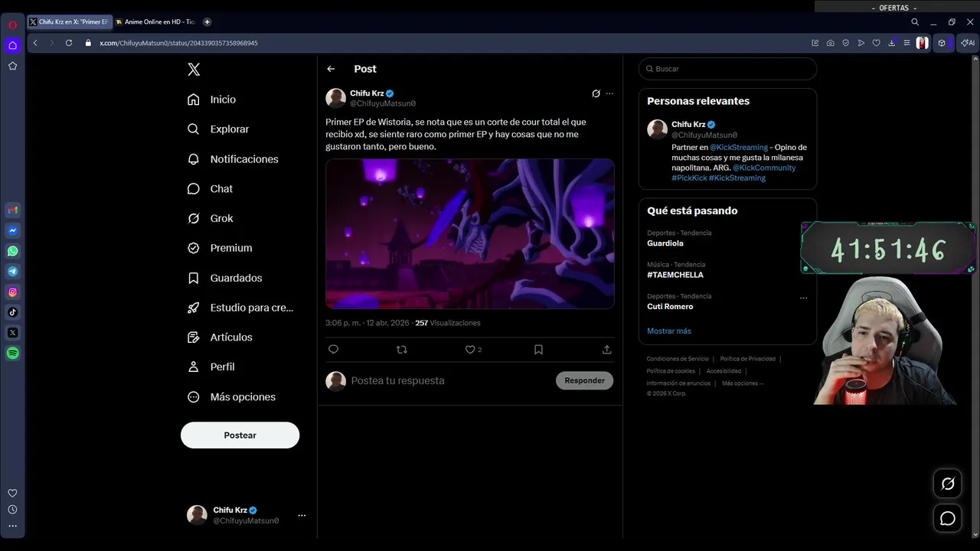The image size is (980, 551).
Task: Click the Grok icon on the post
Action: [596, 93]
